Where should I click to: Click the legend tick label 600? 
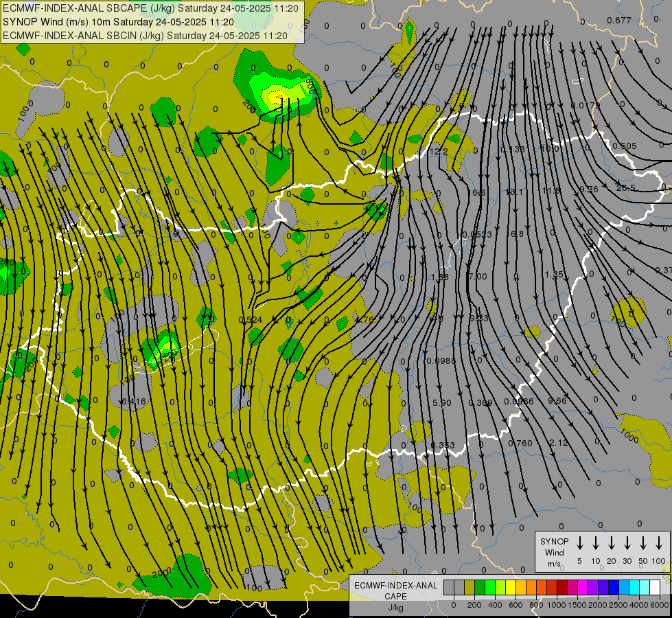515,605
